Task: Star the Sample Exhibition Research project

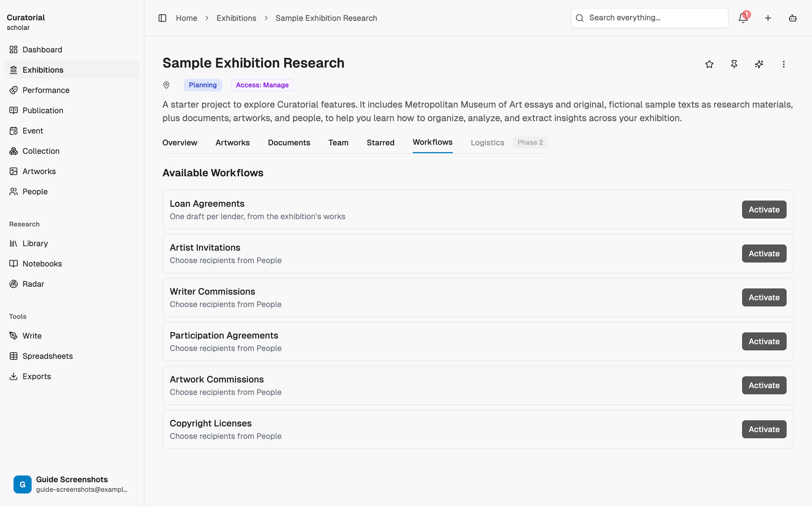Action: (x=709, y=64)
